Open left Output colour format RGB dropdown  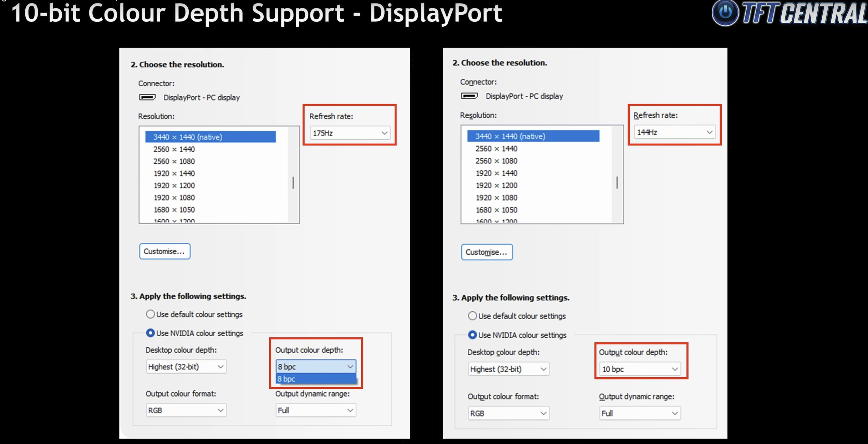[186, 410]
